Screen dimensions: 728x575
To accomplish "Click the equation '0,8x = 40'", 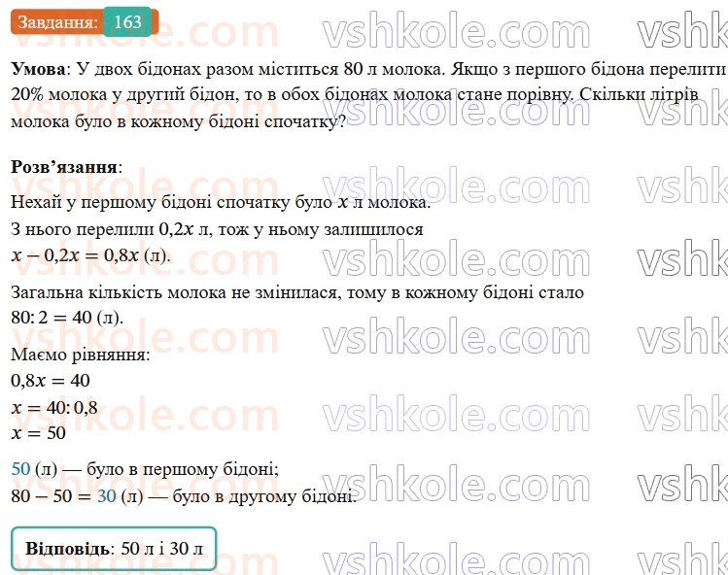I will (x=51, y=381).
